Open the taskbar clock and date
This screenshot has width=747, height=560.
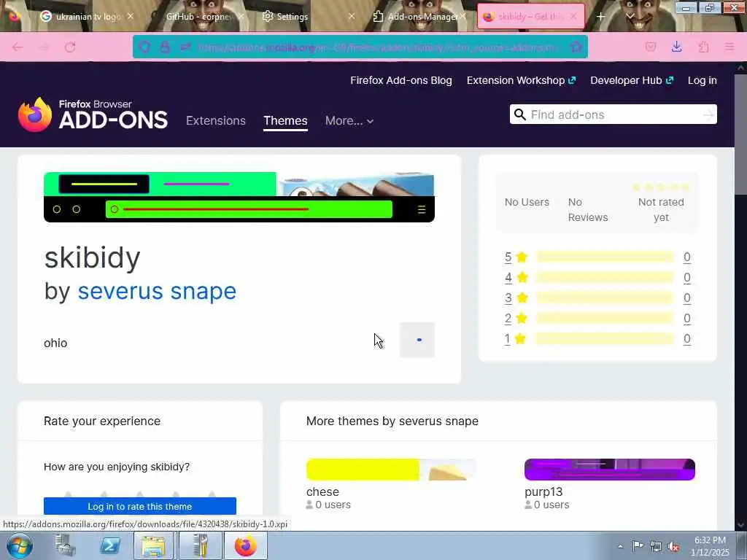710,546
